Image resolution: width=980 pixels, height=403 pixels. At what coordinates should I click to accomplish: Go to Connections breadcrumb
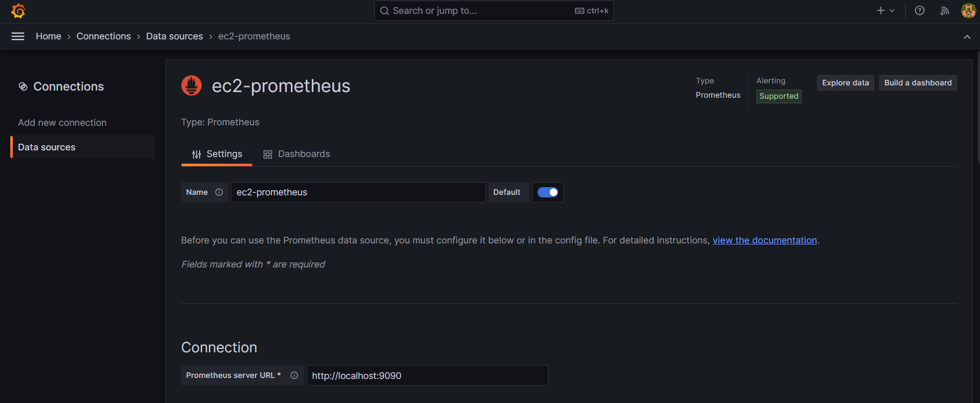(x=103, y=36)
